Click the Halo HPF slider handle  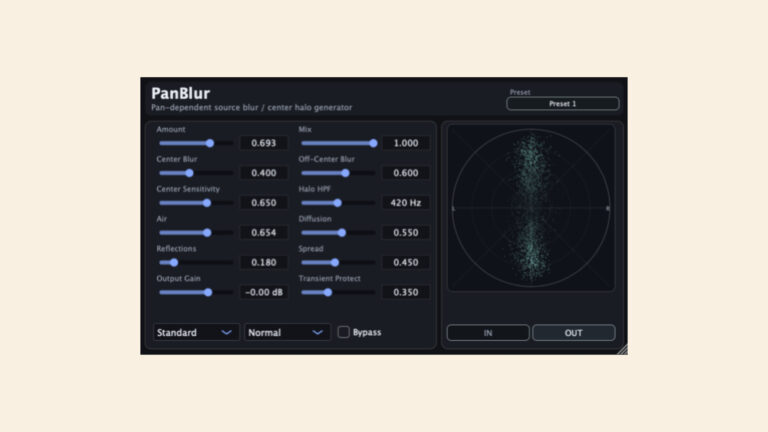coord(337,203)
